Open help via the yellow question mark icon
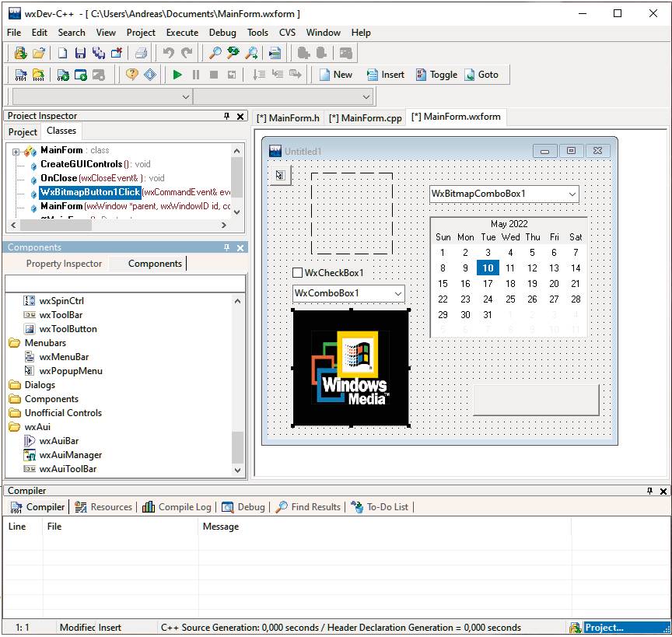The width and height of the screenshot is (672, 637). (132, 74)
